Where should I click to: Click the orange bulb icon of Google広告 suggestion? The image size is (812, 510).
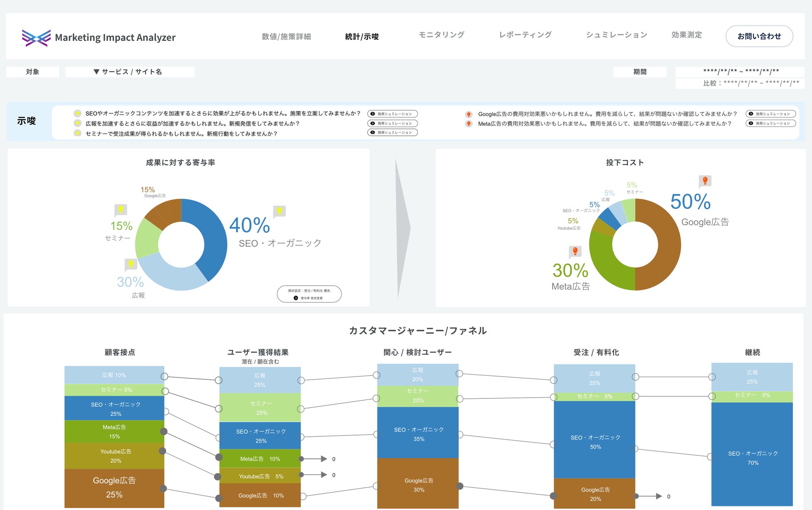pos(469,114)
